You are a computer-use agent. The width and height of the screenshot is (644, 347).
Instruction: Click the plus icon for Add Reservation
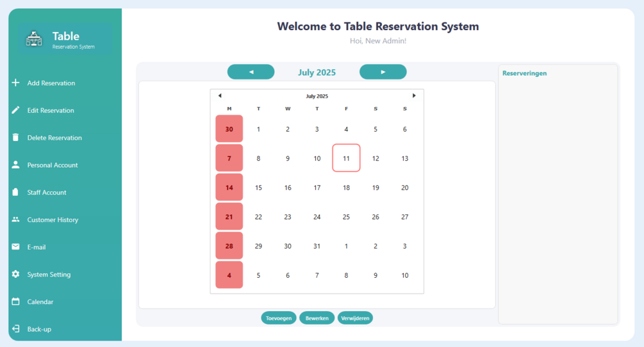coord(15,83)
